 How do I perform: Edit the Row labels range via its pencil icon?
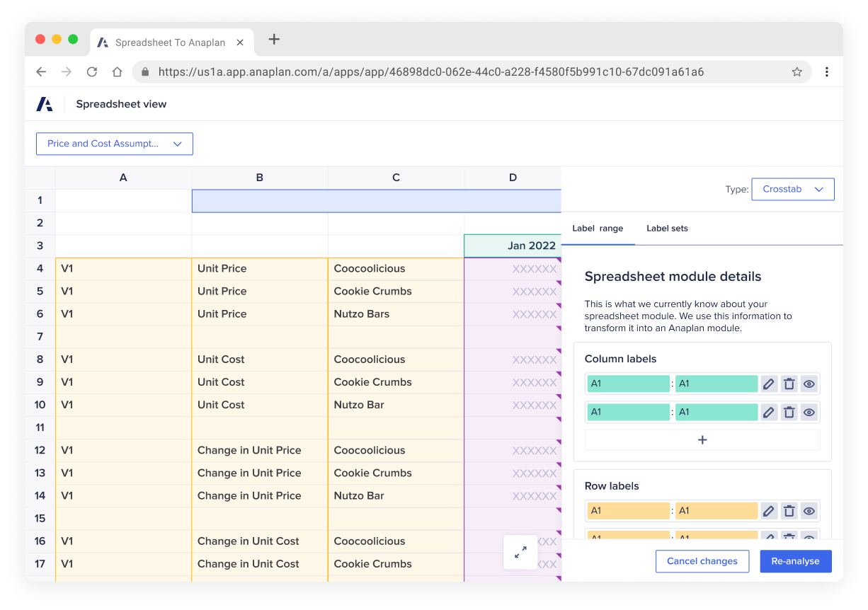770,510
